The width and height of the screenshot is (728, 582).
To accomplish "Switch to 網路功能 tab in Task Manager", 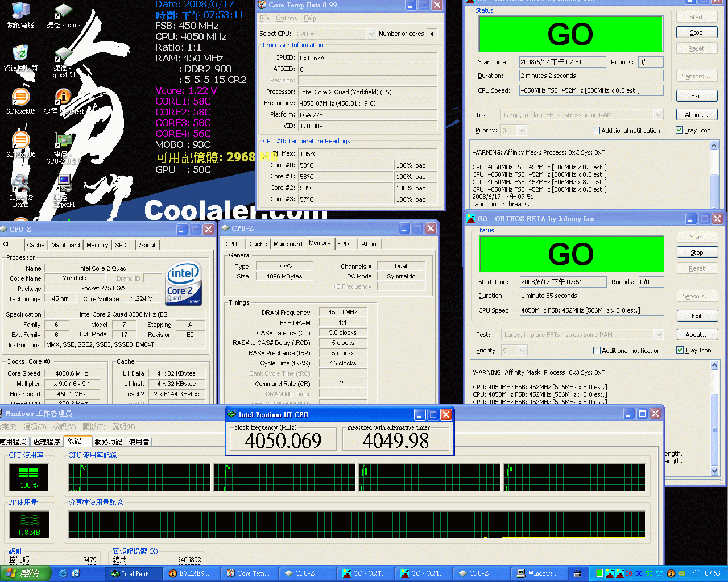I will click(108, 442).
